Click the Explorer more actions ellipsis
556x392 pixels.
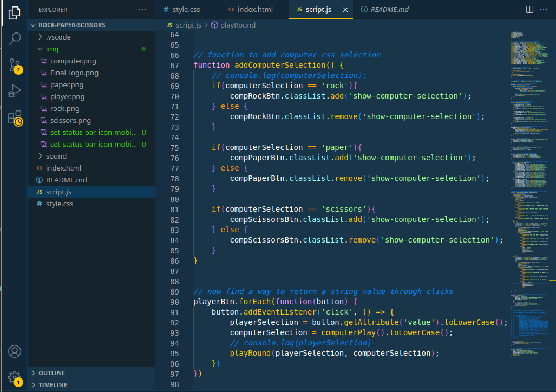coord(142,10)
